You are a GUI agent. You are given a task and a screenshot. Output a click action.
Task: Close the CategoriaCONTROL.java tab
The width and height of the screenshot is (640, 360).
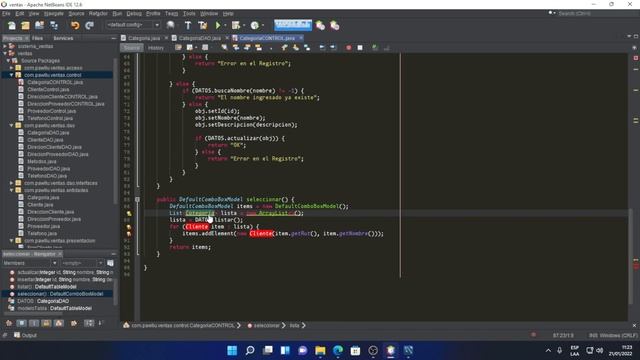[x=301, y=38]
